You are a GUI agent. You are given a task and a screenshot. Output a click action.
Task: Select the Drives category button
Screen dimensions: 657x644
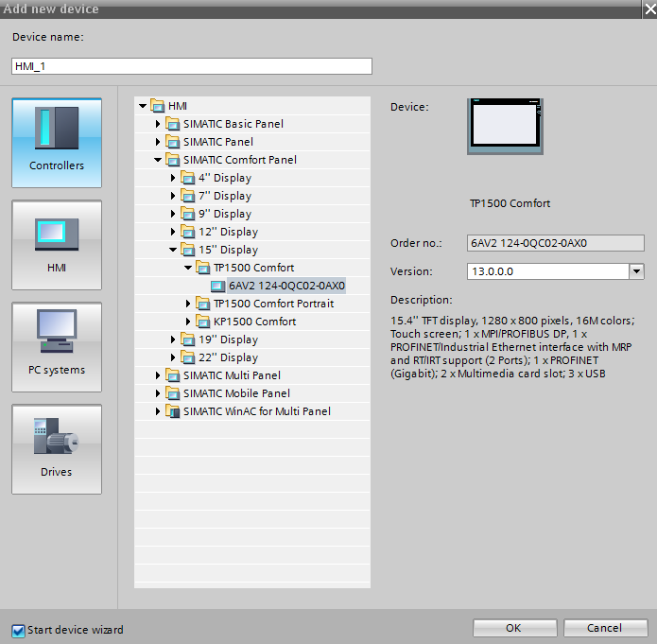[x=57, y=449]
